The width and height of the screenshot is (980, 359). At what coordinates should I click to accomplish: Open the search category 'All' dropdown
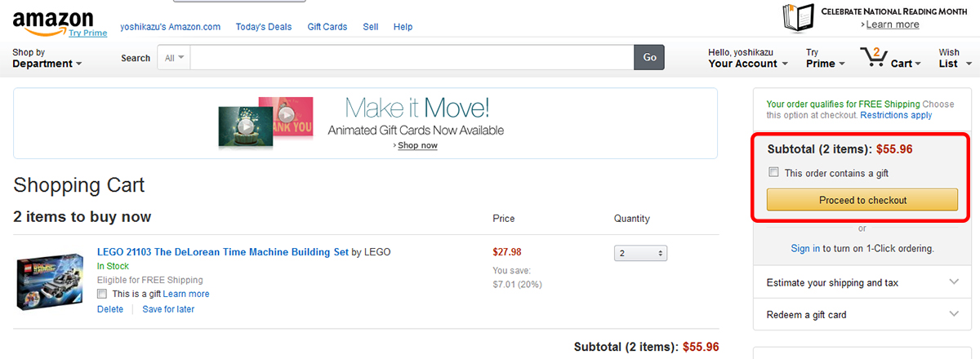pyautogui.click(x=175, y=58)
